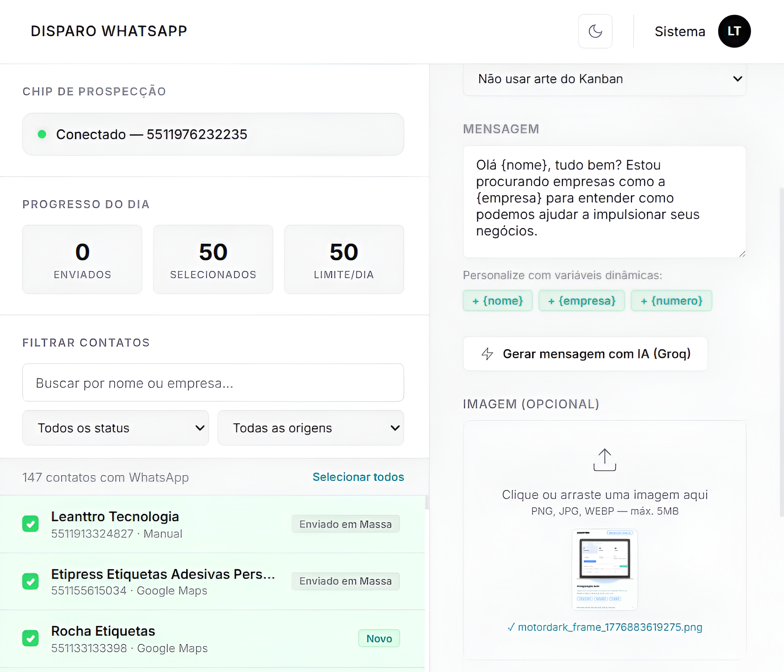
Task: Click the DISPARO WHATSAPP title
Action: click(109, 31)
